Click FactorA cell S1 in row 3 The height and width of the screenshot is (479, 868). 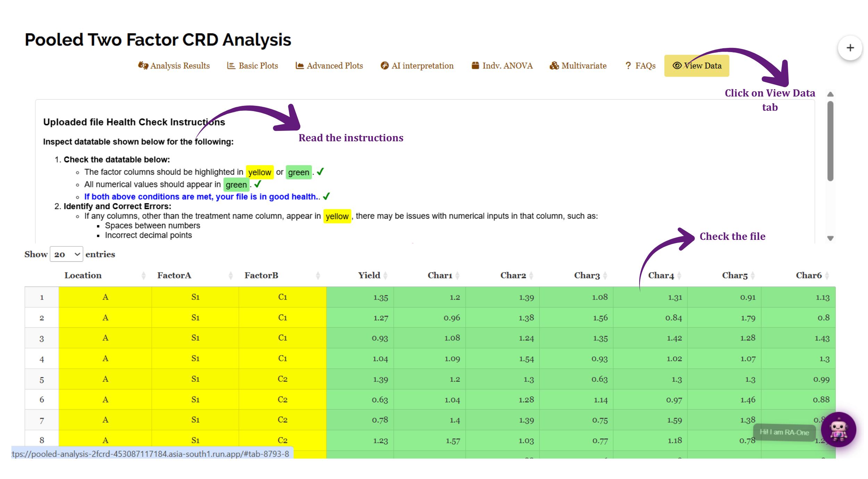coord(195,338)
